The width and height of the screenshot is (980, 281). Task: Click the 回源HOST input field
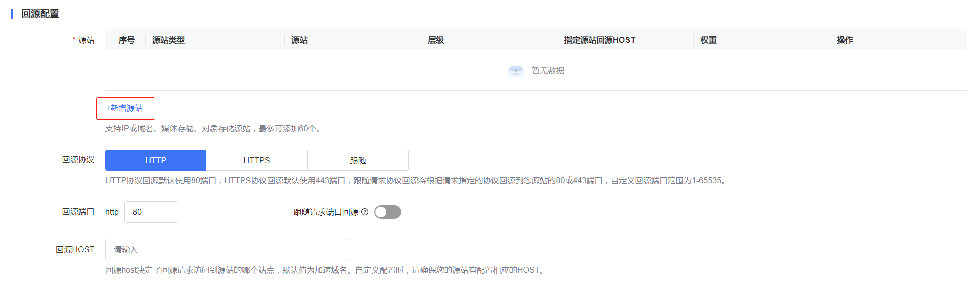(x=227, y=249)
